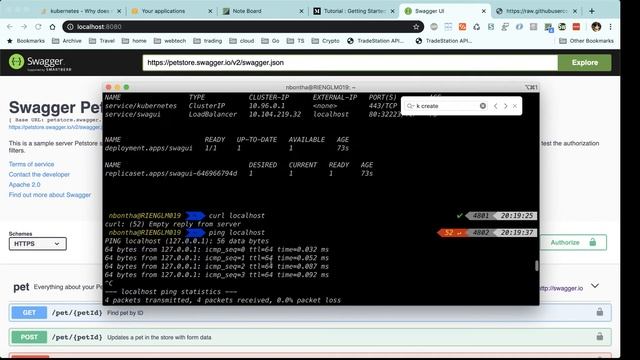Go back using the browser back arrow
This screenshot has height=360, width=640.
pyautogui.click(x=10, y=27)
